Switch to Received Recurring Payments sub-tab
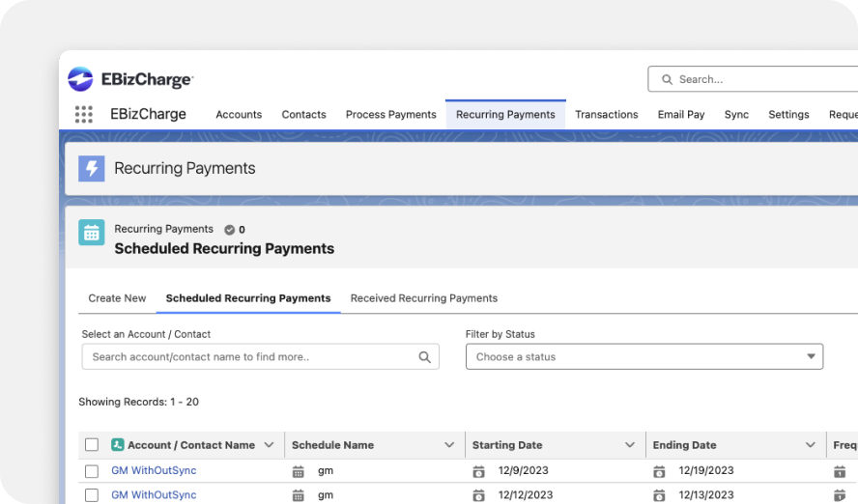858x504 pixels. 424,298
